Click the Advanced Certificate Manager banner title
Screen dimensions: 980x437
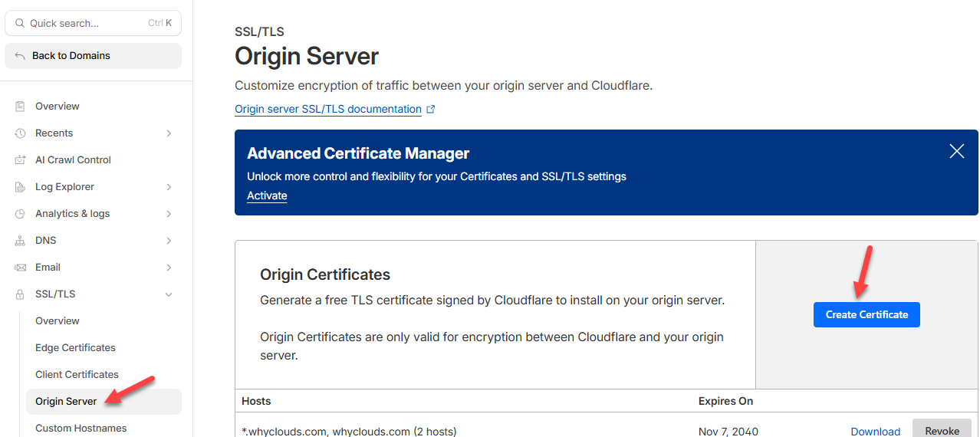[x=358, y=153]
